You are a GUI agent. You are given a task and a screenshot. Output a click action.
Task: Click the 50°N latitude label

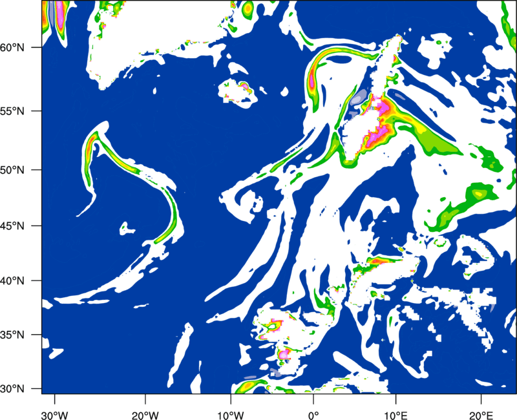(x=12, y=170)
